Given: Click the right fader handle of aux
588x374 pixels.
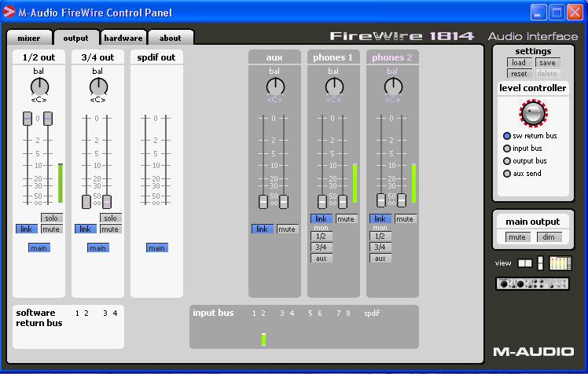Looking at the screenshot, I should (x=284, y=202).
